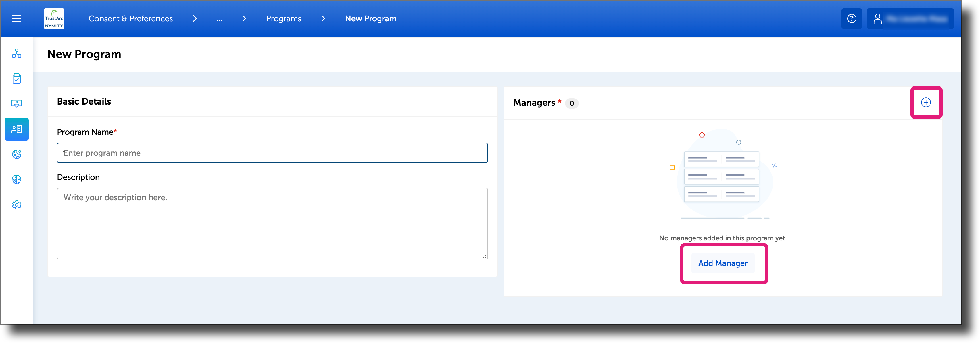
Task: Click the Managers heading
Action: pos(534,103)
